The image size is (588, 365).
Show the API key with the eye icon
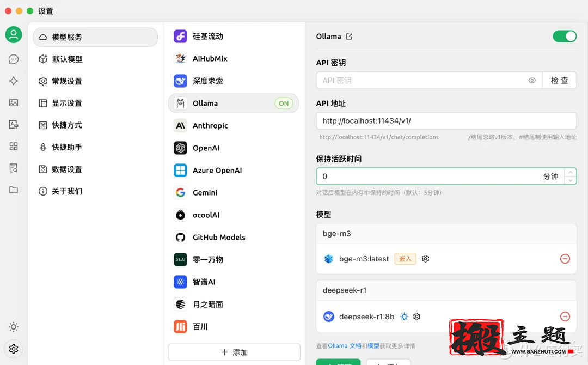click(532, 80)
